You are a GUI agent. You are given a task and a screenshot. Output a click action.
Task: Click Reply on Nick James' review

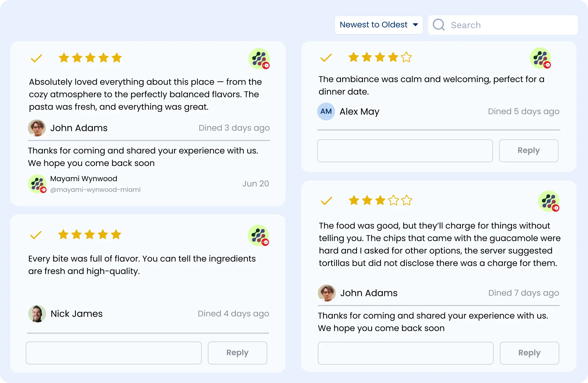coord(237,352)
